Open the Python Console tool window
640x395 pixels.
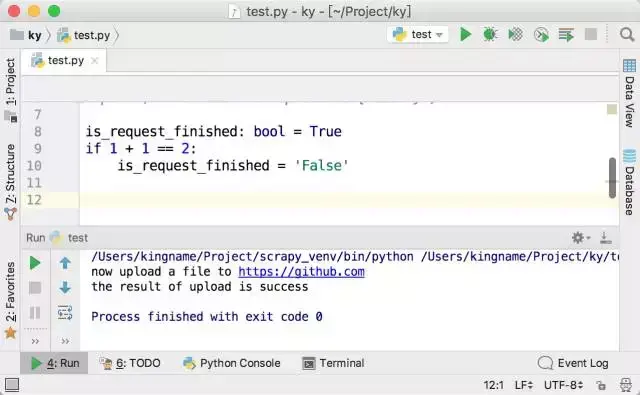tap(232, 363)
